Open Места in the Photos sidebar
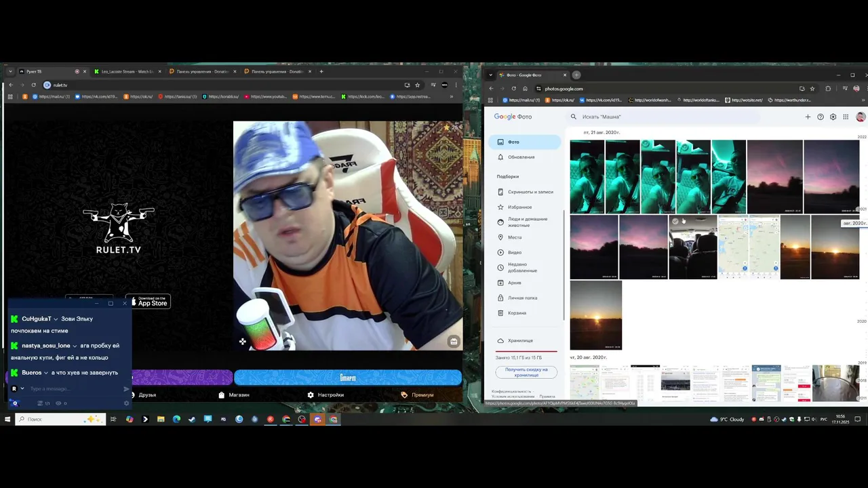Viewport: 868px width, 488px height. click(525, 237)
